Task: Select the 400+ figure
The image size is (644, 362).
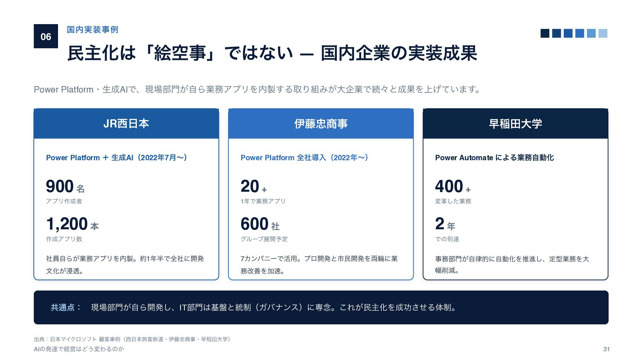Action: click(453, 186)
